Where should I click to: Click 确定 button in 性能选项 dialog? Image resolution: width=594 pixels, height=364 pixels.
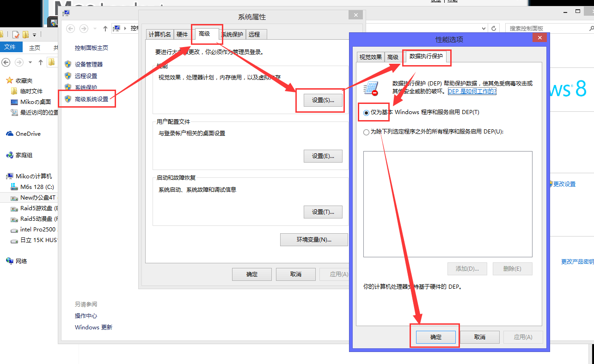435,337
